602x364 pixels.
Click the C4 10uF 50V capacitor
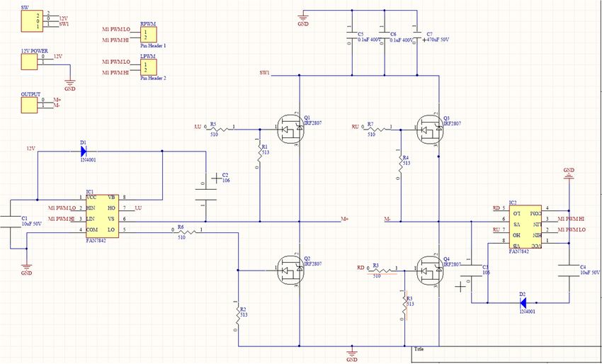tap(568, 272)
